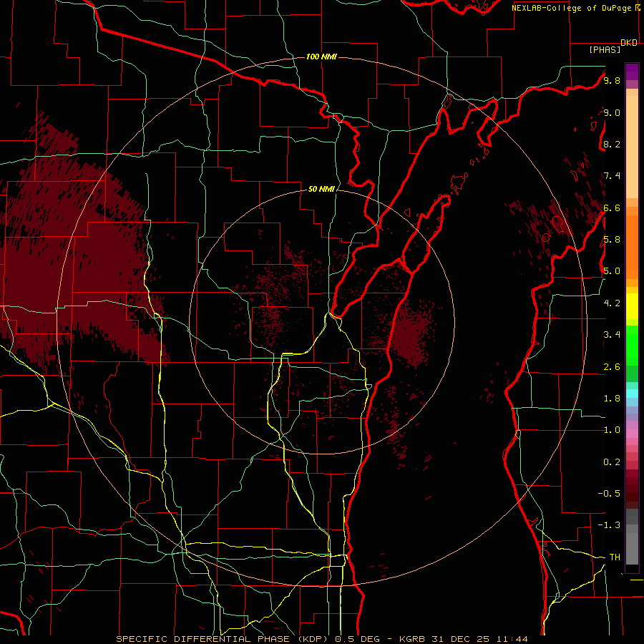
Task: Click the 0.2 color scale value
Action: click(612, 462)
